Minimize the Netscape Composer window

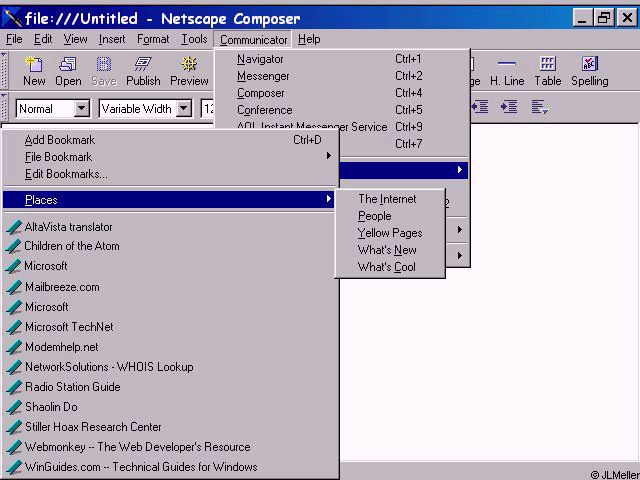(x=582, y=18)
